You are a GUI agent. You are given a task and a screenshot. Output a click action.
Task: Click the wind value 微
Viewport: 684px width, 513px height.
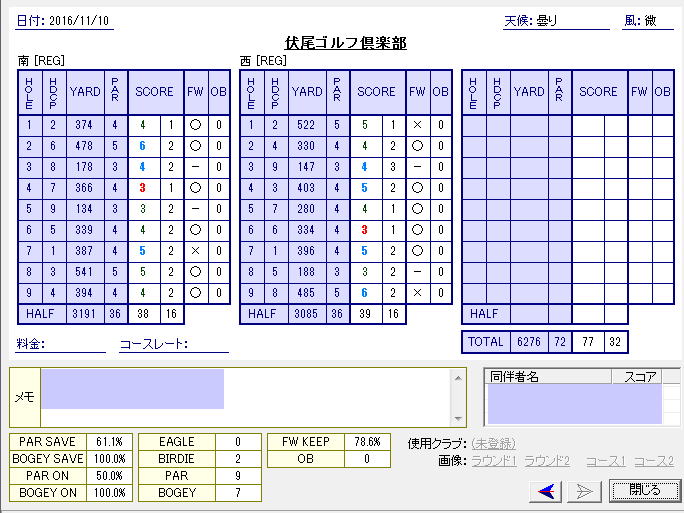pyautogui.click(x=650, y=21)
